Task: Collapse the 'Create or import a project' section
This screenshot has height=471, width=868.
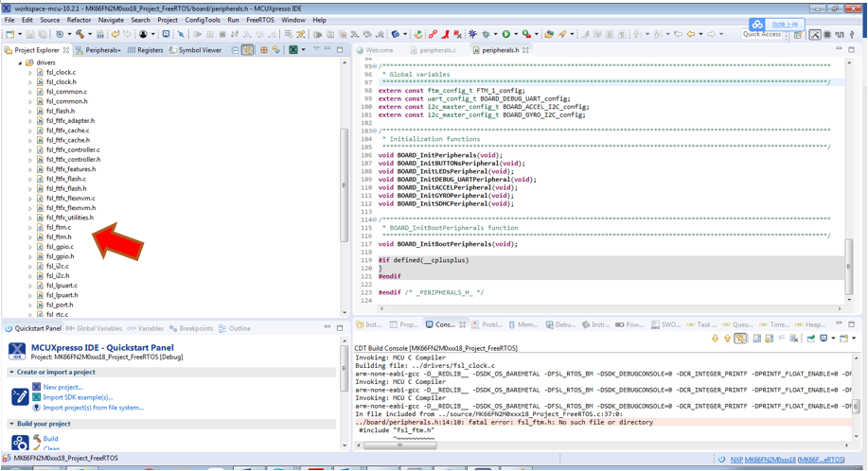Action: pyautogui.click(x=10, y=372)
